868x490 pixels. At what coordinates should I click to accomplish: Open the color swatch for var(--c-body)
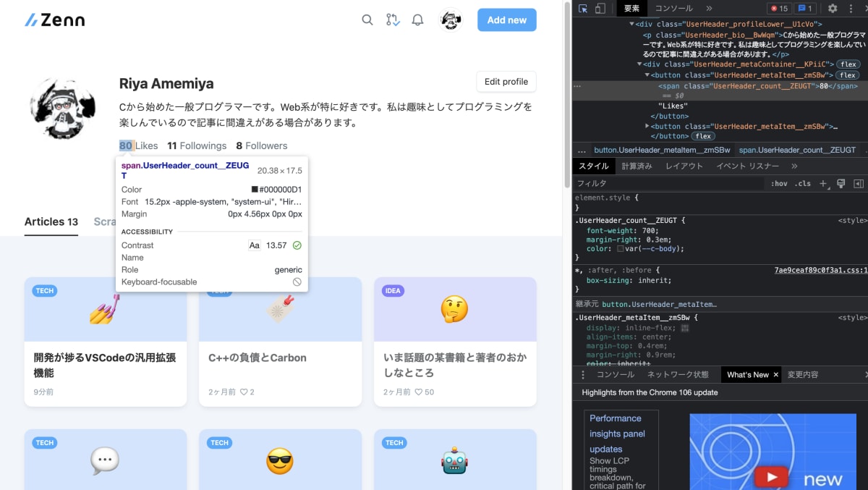click(x=621, y=249)
